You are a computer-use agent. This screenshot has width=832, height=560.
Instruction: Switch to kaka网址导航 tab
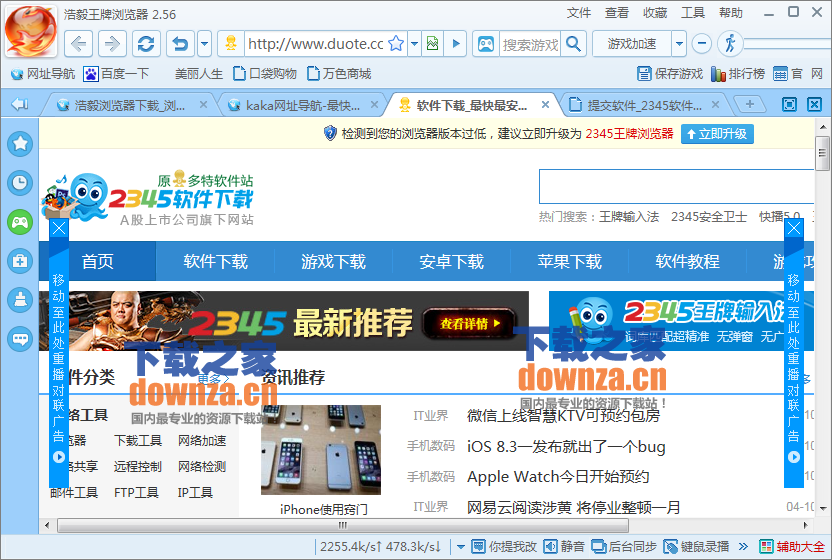click(302, 106)
